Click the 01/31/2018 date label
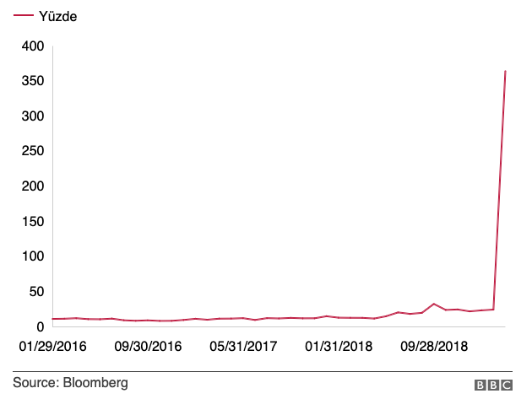The image size is (532, 399). click(x=339, y=347)
